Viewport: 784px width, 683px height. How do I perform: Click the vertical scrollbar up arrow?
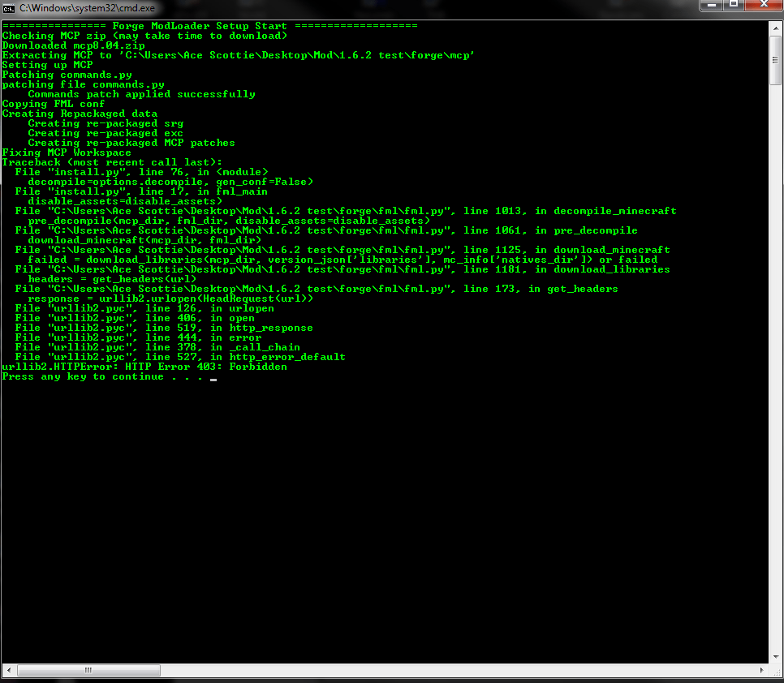click(776, 28)
